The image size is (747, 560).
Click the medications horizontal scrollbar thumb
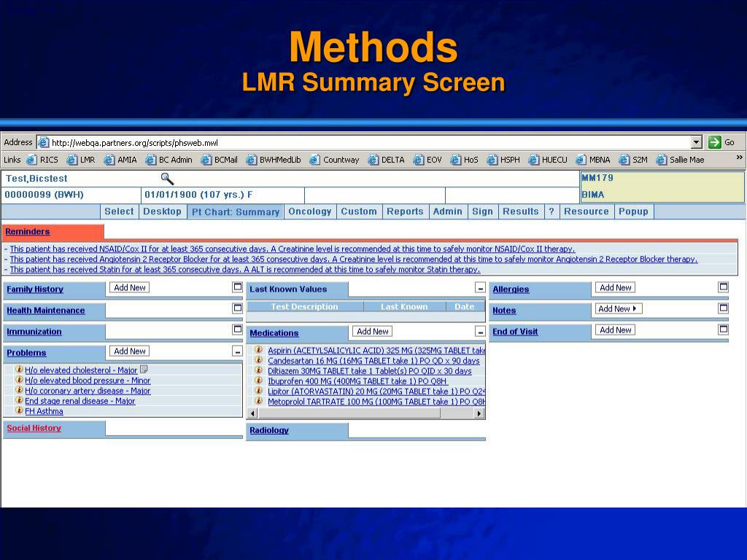click(349, 413)
